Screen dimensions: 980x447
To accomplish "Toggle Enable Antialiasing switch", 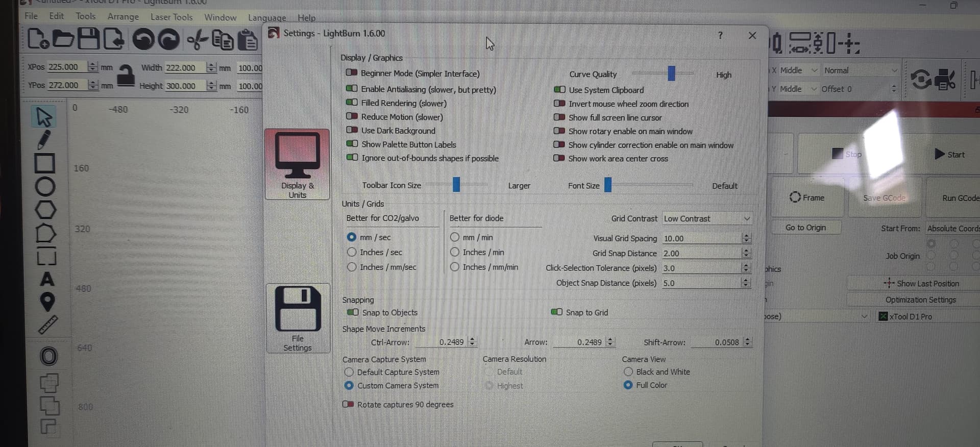I will coord(352,89).
